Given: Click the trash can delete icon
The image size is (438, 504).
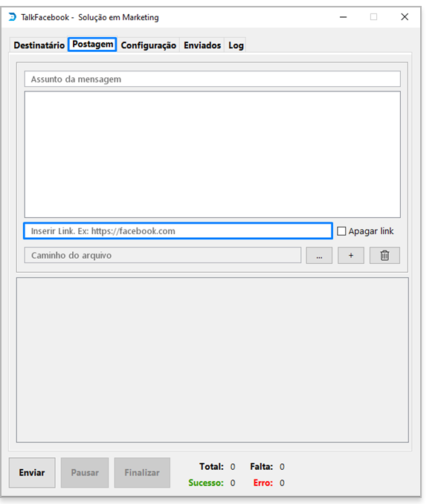Looking at the screenshot, I should click(384, 256).
